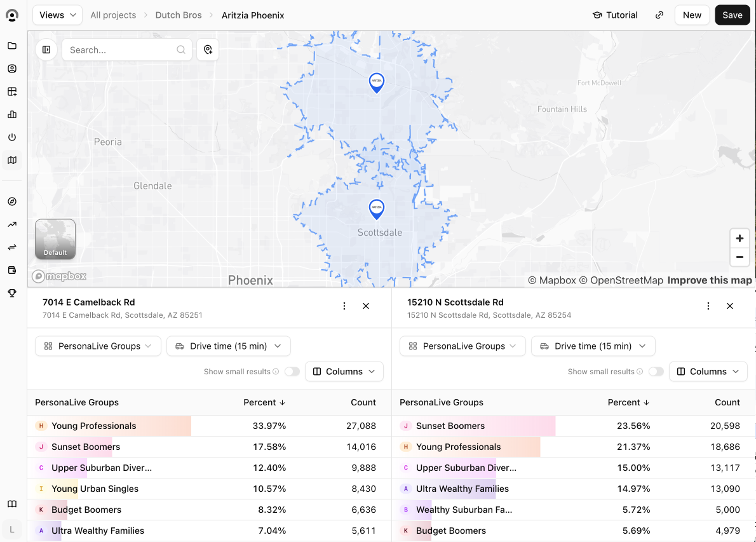The image size is (756, 542).
Task: Open the add-table sidebar icon
Action: coord(12,91)
